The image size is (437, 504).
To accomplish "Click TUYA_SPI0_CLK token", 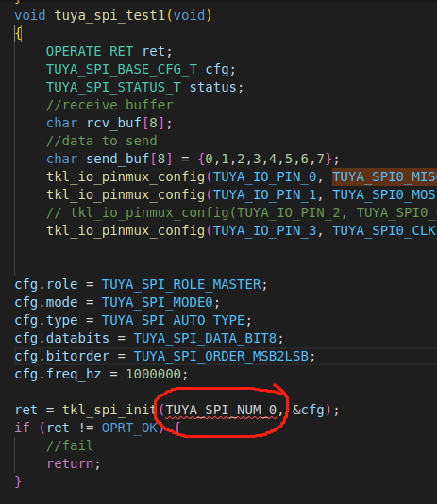I will tap(384, 231).
